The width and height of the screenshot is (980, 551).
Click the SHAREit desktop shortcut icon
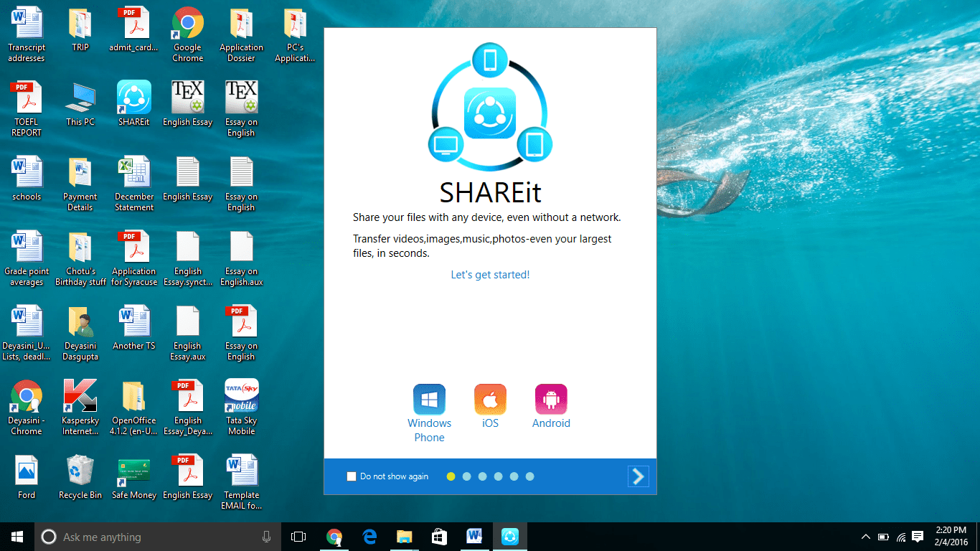coord(134,98)
